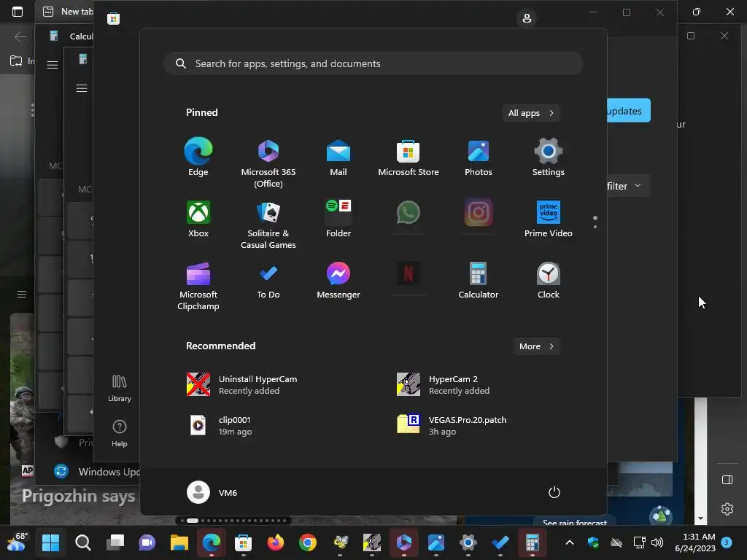Open Library in Microsoft Store sidebar
This screenshot has width=747, height=560.
[x=119, y=388]
